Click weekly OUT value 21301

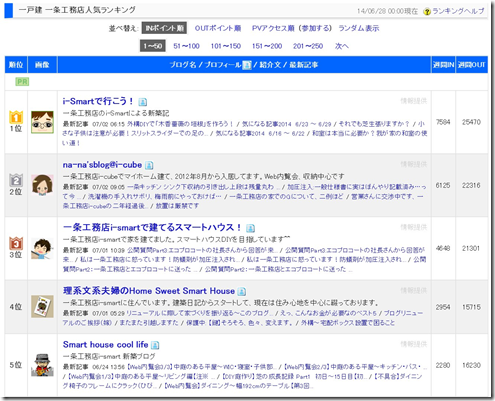coord(471,248)
